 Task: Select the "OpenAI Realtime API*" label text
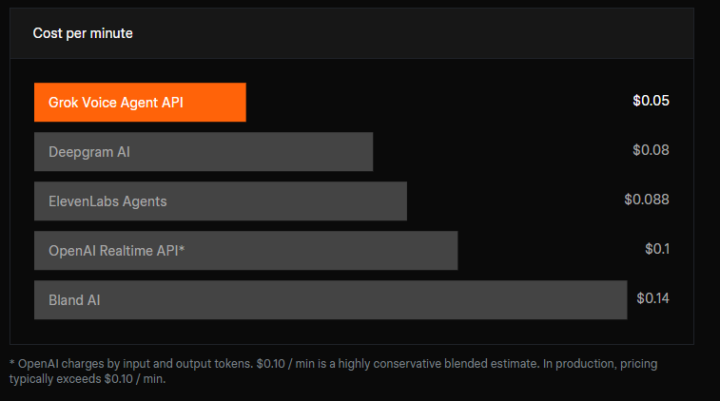click(x=117, y=251)
